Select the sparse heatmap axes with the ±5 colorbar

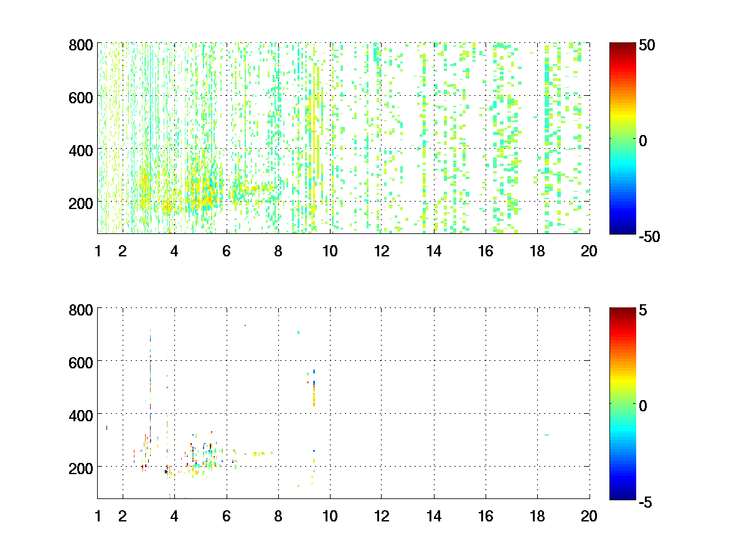coord(344,403)
